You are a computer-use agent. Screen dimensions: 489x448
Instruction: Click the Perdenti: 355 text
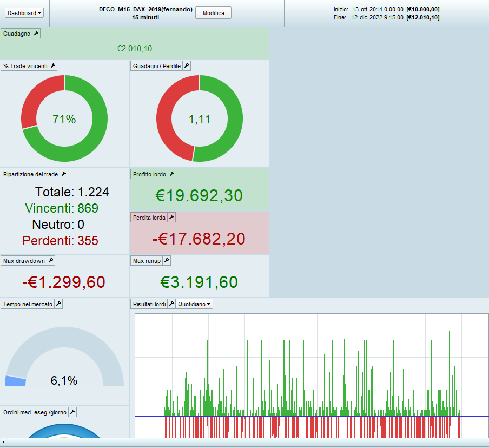tap(60, 241)
